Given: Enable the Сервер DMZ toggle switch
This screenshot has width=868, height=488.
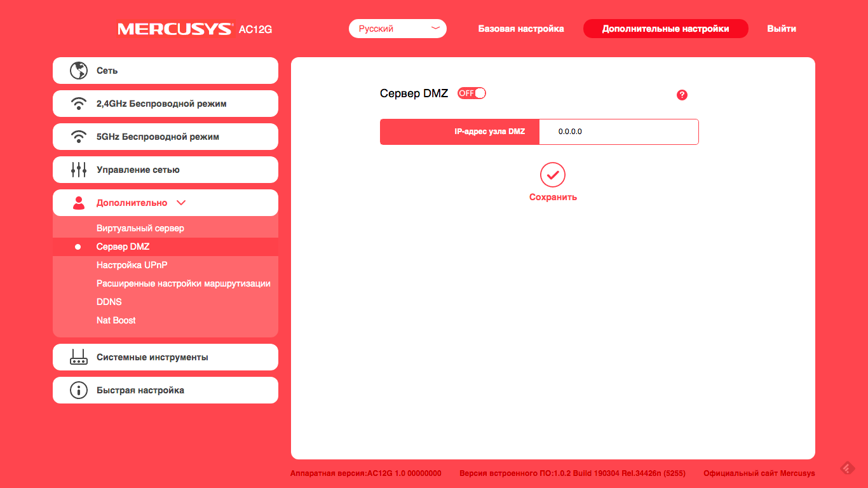Looking at the screenshot, I should click(471, 93).
